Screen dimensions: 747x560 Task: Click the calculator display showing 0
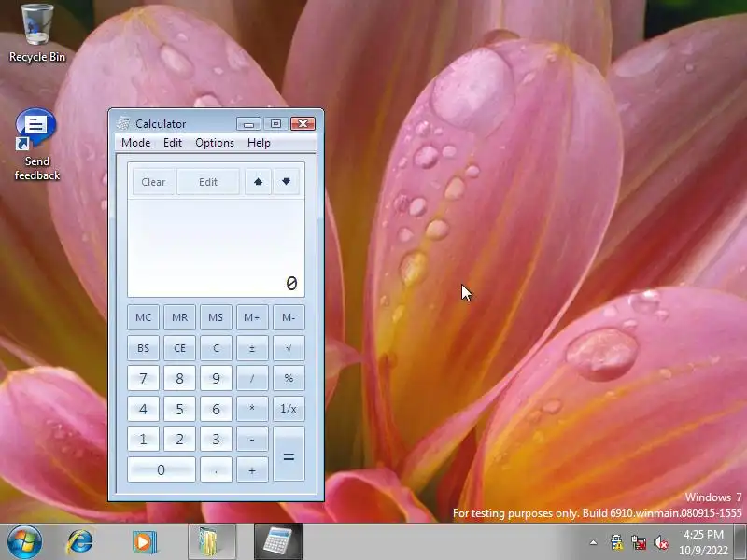point(216,248)
